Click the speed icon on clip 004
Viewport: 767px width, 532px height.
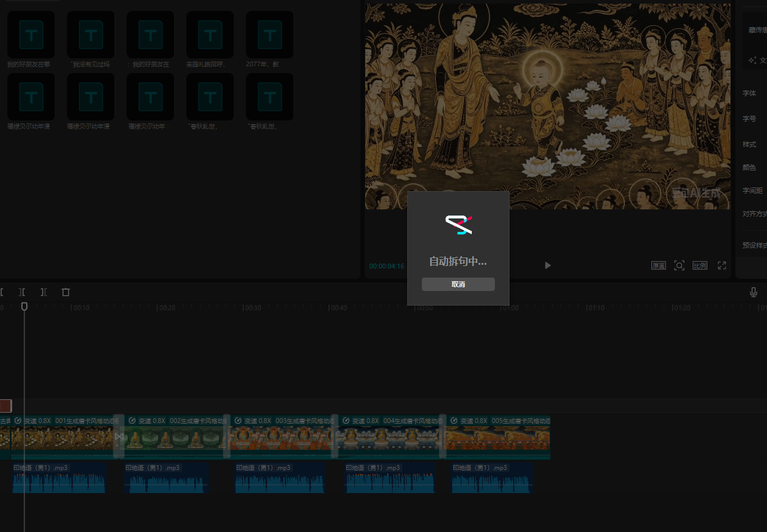click(x=345, y=421)
